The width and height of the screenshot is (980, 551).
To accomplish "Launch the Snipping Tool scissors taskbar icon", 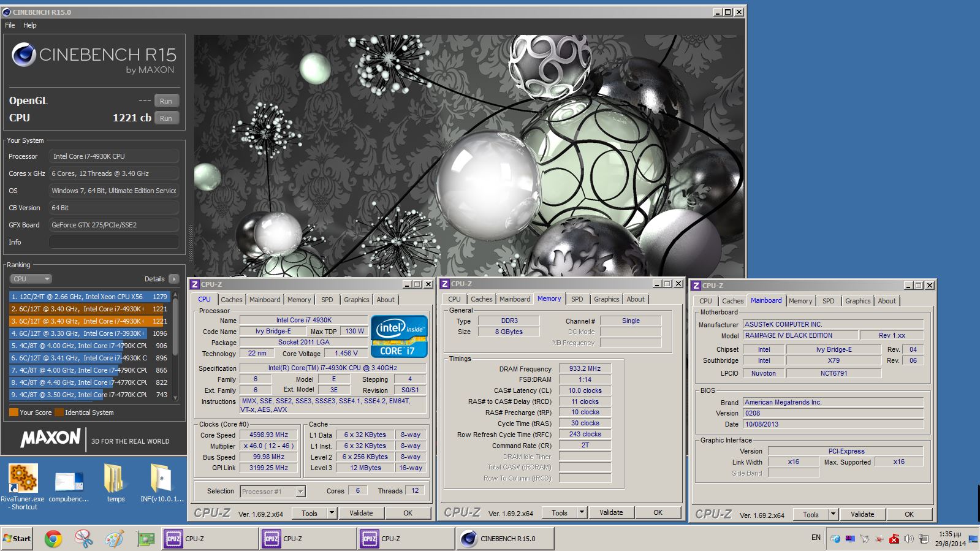I will 83,539.
